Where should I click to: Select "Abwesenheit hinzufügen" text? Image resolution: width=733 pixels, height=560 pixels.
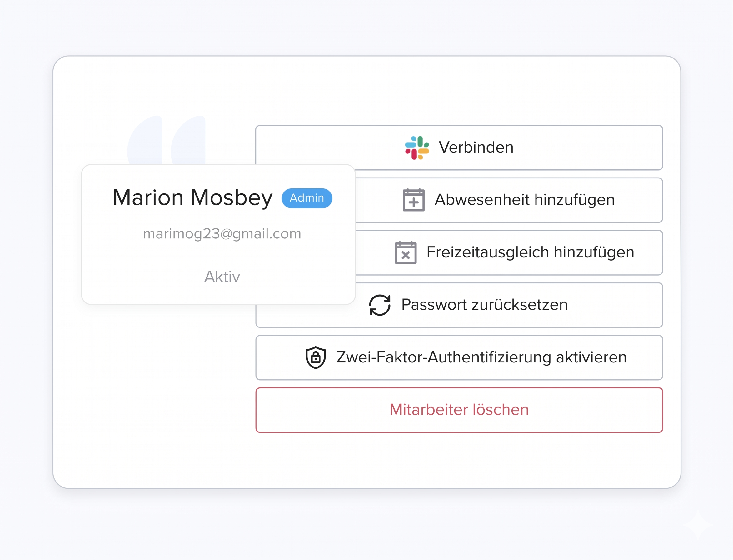point(524,200)
